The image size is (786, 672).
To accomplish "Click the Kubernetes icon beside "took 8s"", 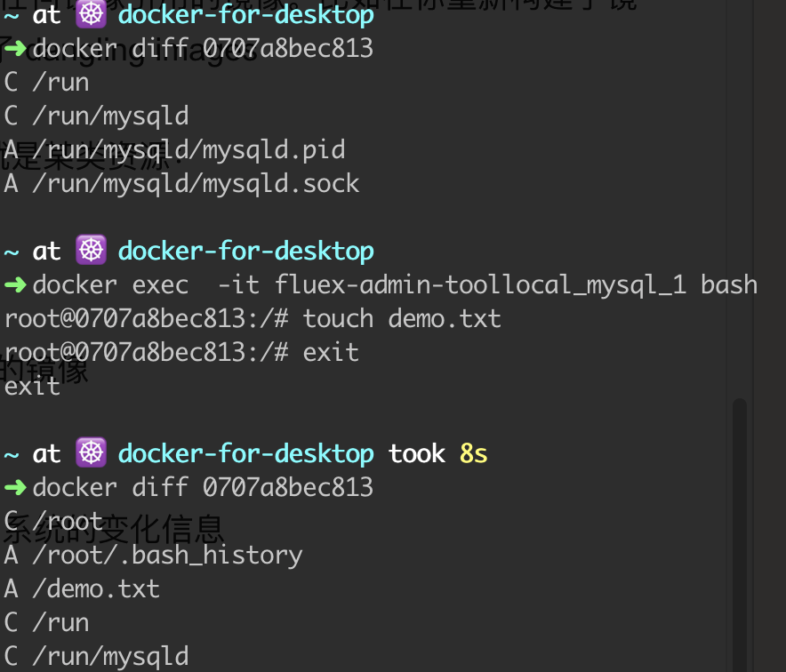I will (x=89, y=454).
